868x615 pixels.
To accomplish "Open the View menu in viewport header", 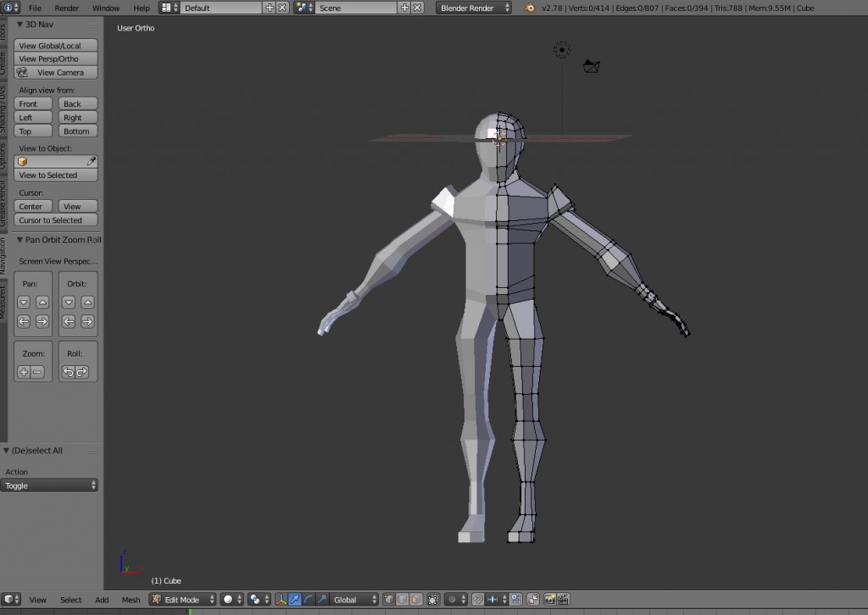I will point(37,599).
